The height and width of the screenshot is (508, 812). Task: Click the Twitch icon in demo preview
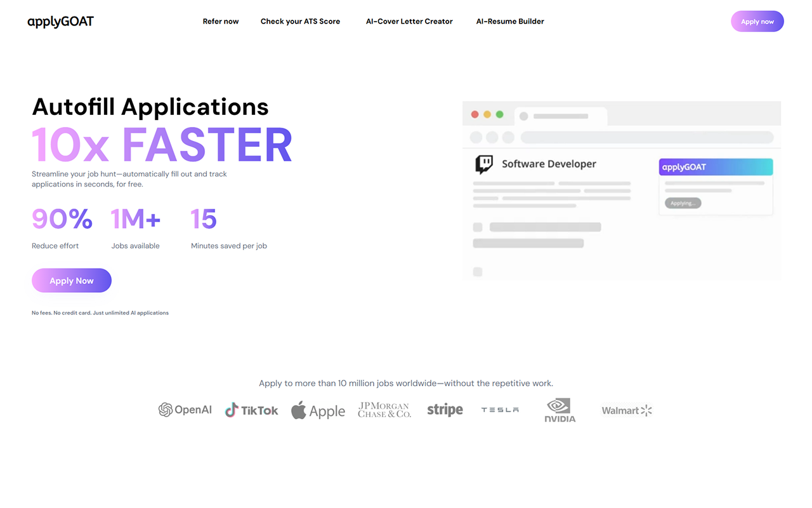[484, 164]
